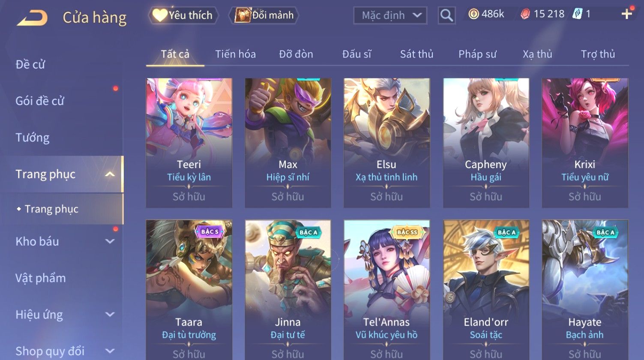
Task: Open fragment exchange chest icon
Action: tap(243, 15)
